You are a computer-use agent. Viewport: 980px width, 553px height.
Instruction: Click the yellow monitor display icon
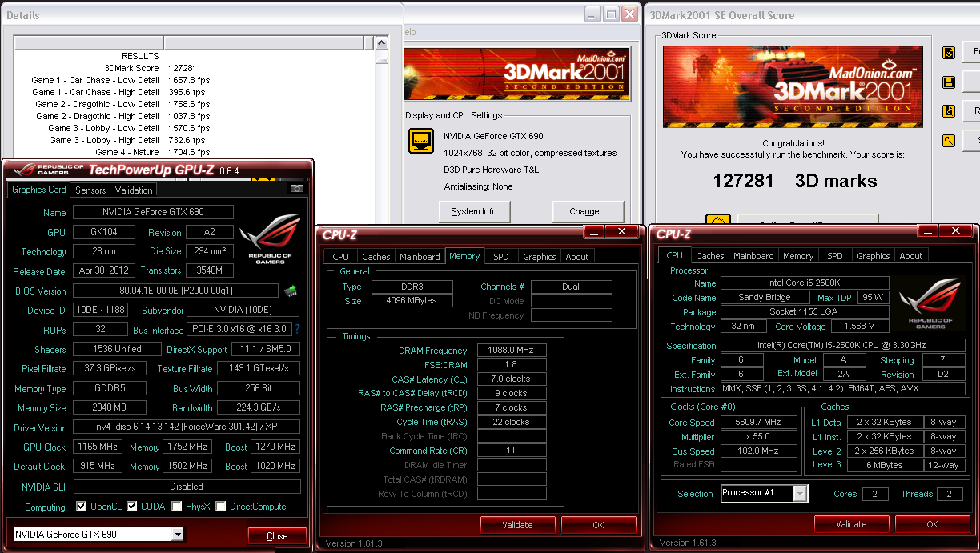[421, 142]
